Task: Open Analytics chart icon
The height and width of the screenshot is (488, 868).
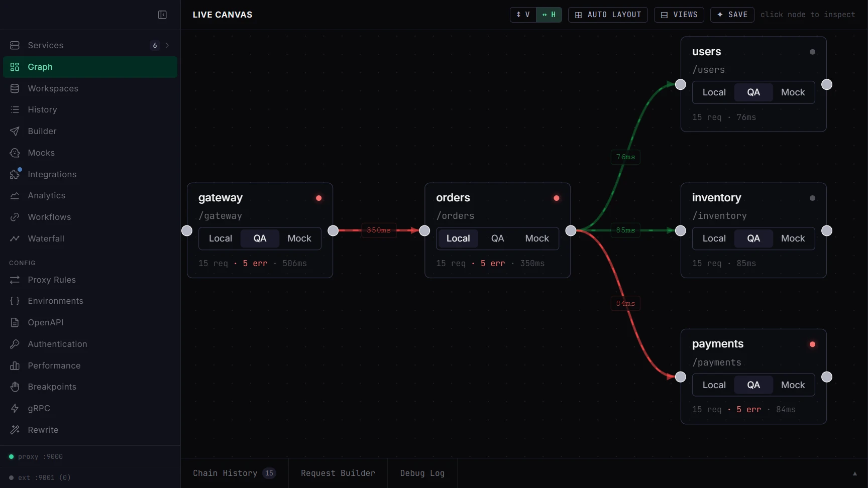Action: [x=15, y=195]
